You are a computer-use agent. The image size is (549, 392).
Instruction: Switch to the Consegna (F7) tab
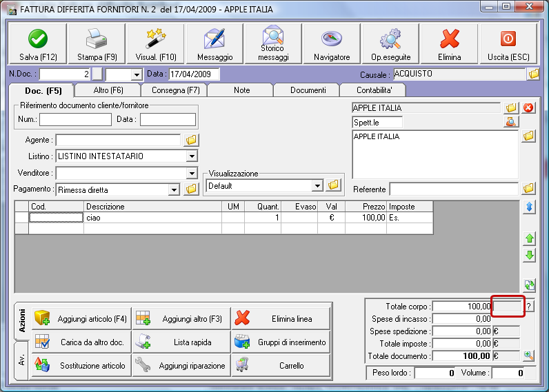[x=175, y=90]
